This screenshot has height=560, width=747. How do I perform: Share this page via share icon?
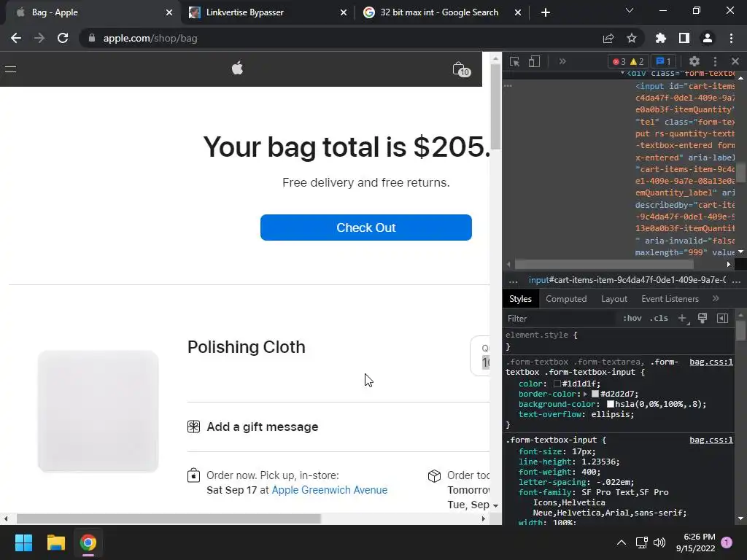tap(608, 39)
